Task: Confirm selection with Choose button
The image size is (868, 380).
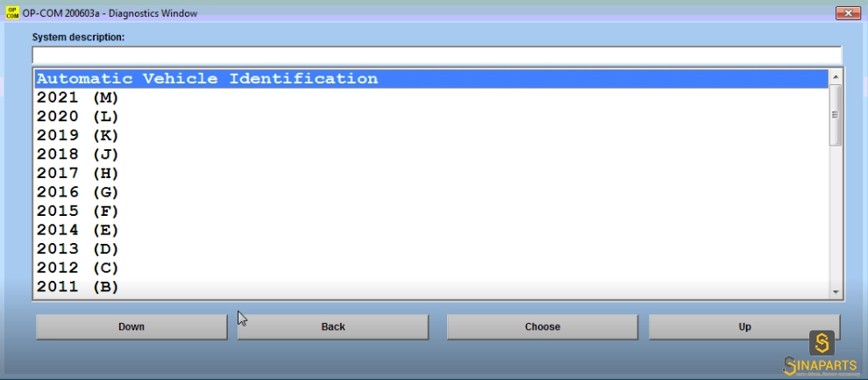Action: (543, 326)
